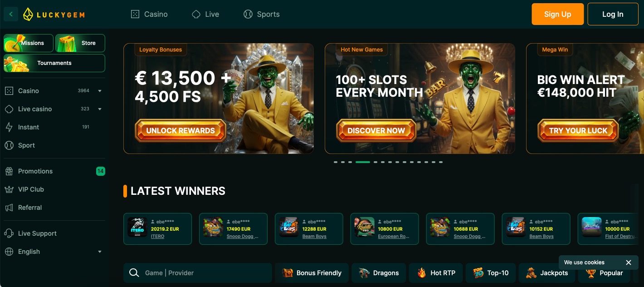644x287 pixels.
Task: Expand the Casino sidebar category arrow
Action: (100, 91)
